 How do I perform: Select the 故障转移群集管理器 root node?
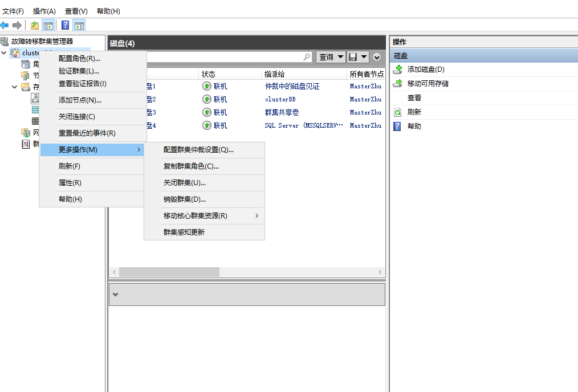(x=42, y=41)
